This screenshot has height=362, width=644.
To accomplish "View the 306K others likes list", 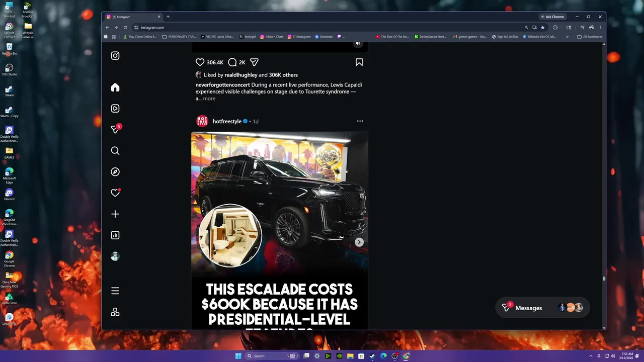I will (x=283, y=75).
